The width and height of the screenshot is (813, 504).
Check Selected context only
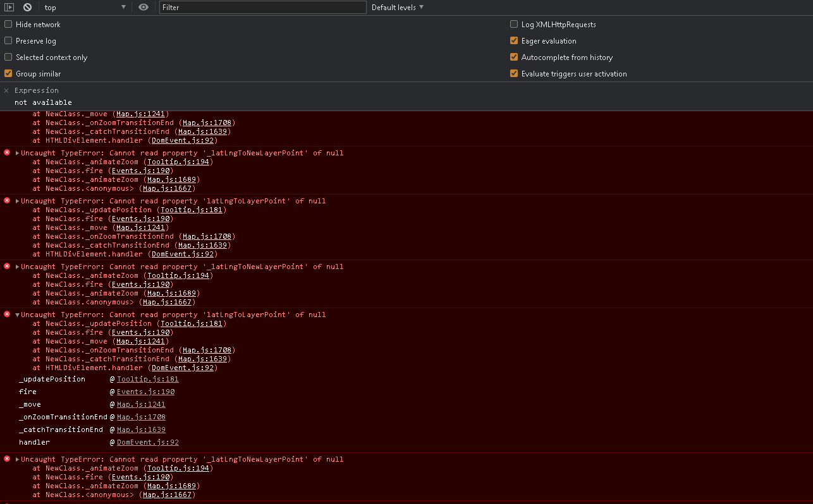pyautogui.click(x=8, y=57)
